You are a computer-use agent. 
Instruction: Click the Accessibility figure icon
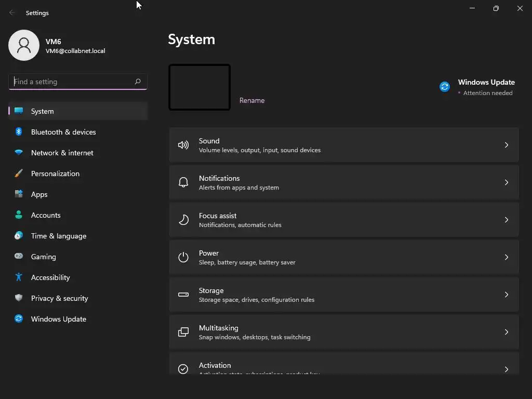19,277
